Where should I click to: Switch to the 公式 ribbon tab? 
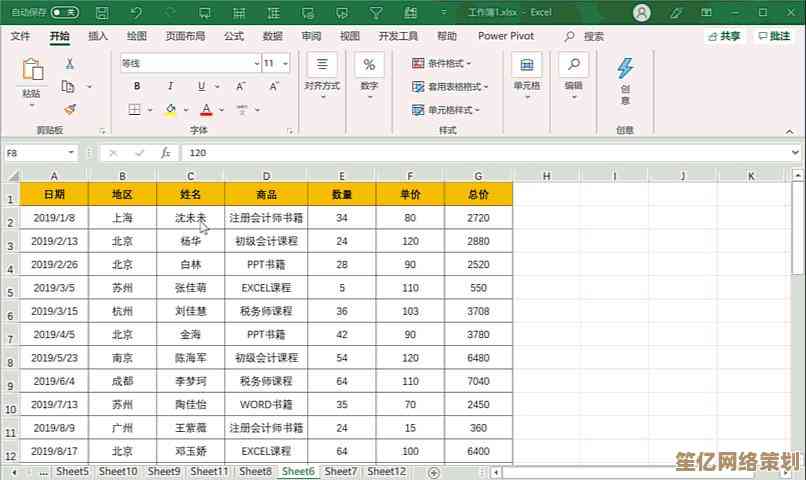coord(233,36)
